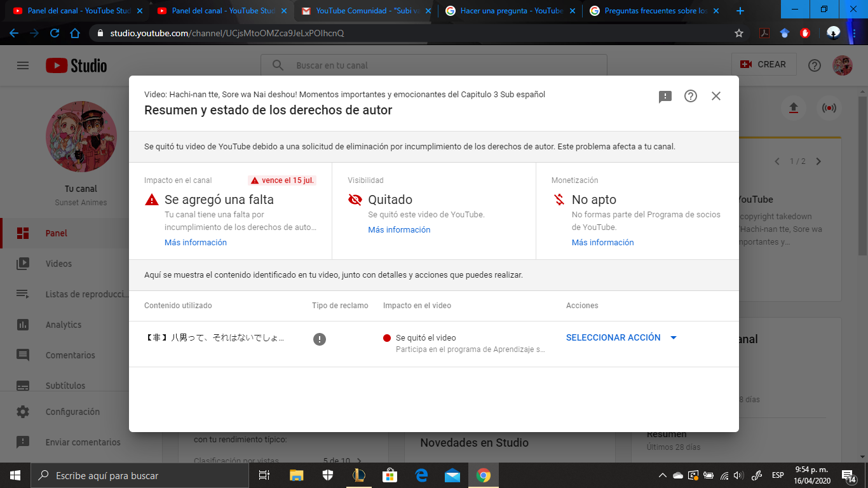Click the red warning triangle beside Se agregó una falta
This screenshot has height=488, width=868.
tap(152, 200)
